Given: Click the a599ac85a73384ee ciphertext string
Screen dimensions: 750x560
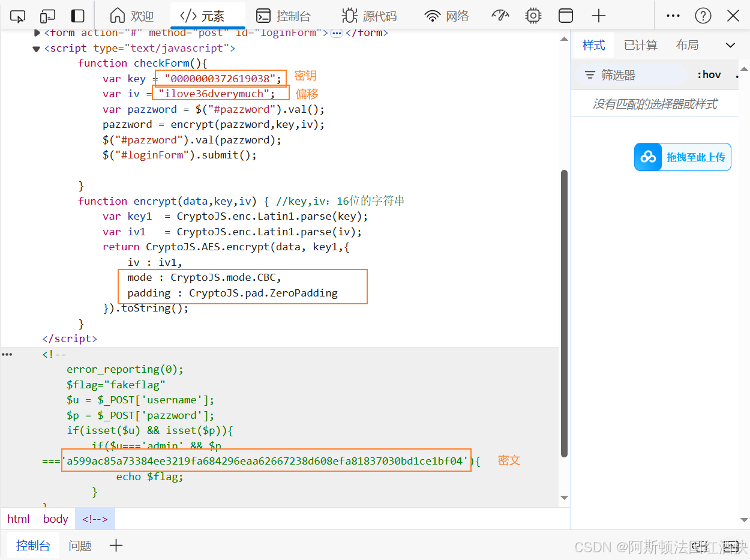Looking at the screenshot, I should pyautogui.click(x=265, y=461).
